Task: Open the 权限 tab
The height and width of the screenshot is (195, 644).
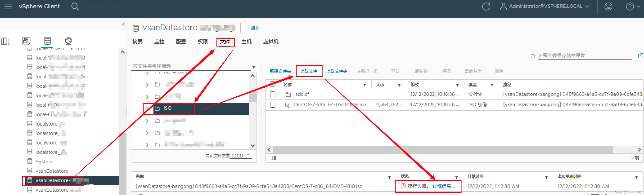Action: pyautogui.click(x=203, y=42)
